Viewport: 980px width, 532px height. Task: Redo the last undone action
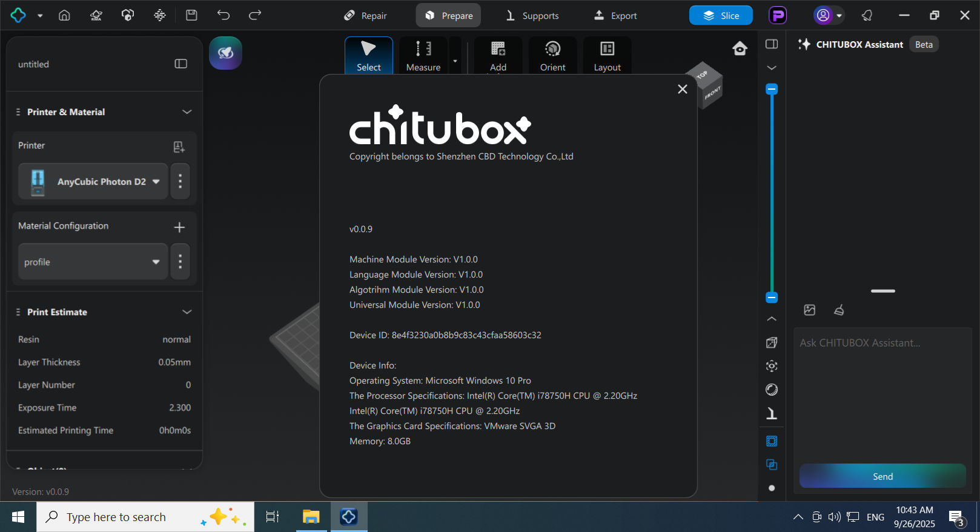click(x=255, y=15)
